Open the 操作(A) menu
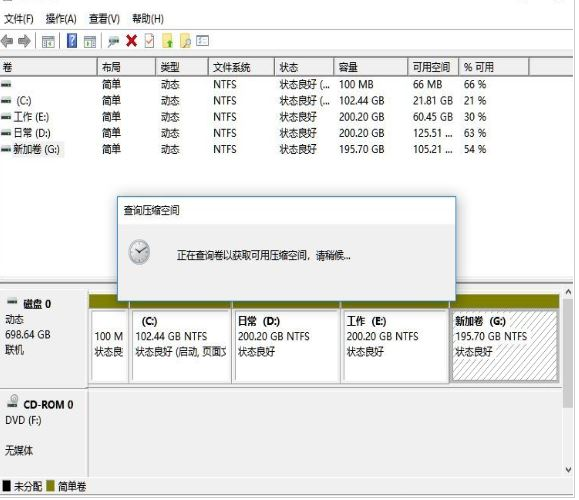 click(61, 19)
